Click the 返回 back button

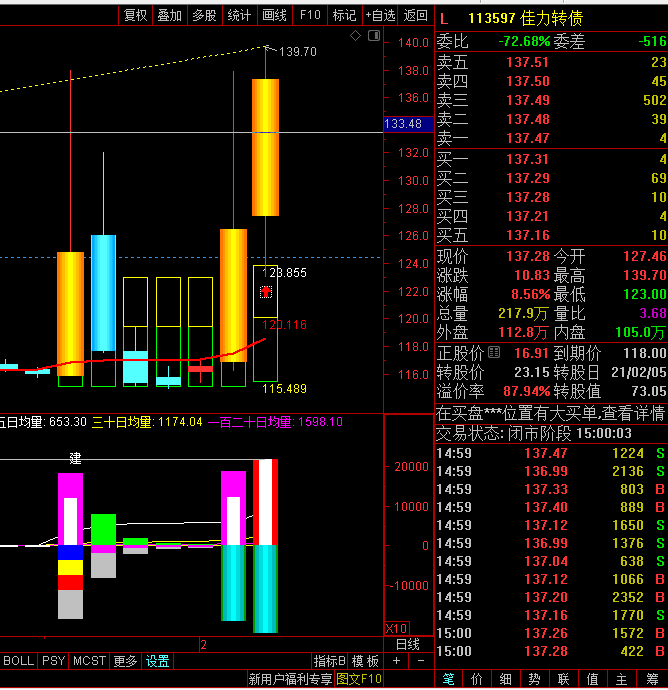click(x=415, y=15)
